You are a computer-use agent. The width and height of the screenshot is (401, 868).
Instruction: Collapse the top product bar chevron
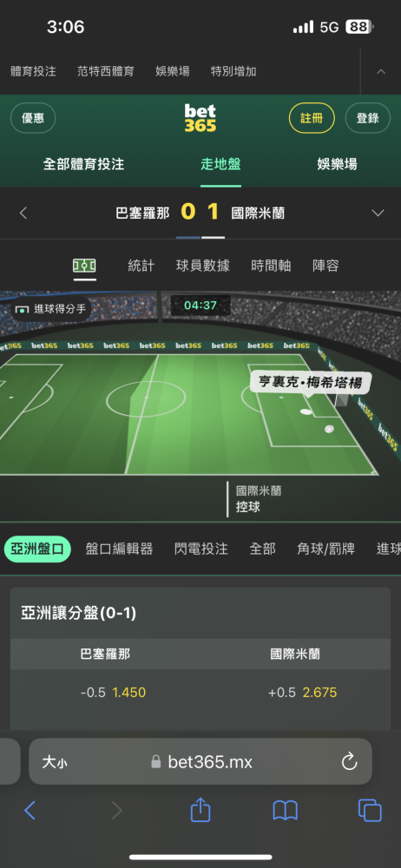[x=381, y=71]
